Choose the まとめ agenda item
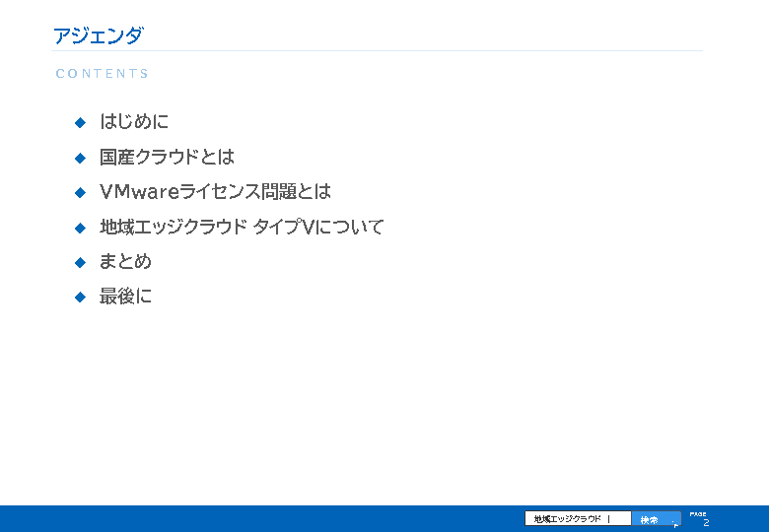Viewport: 769px width, 532px height. 125,262
